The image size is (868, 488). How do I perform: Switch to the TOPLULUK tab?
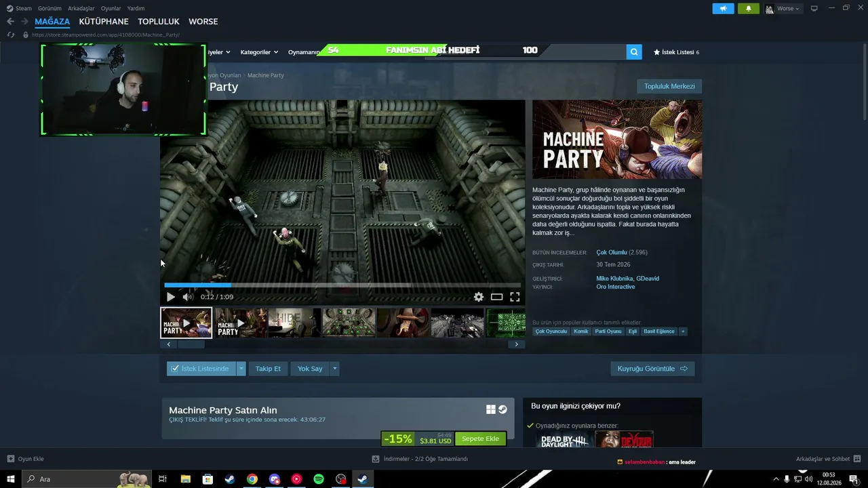click(159, 22)
